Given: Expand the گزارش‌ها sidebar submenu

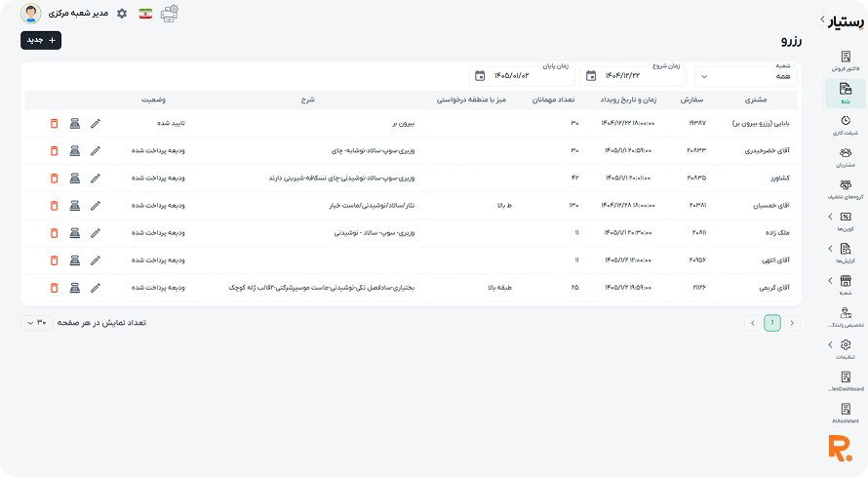Looking at the screenshot, I should [830, 249].
